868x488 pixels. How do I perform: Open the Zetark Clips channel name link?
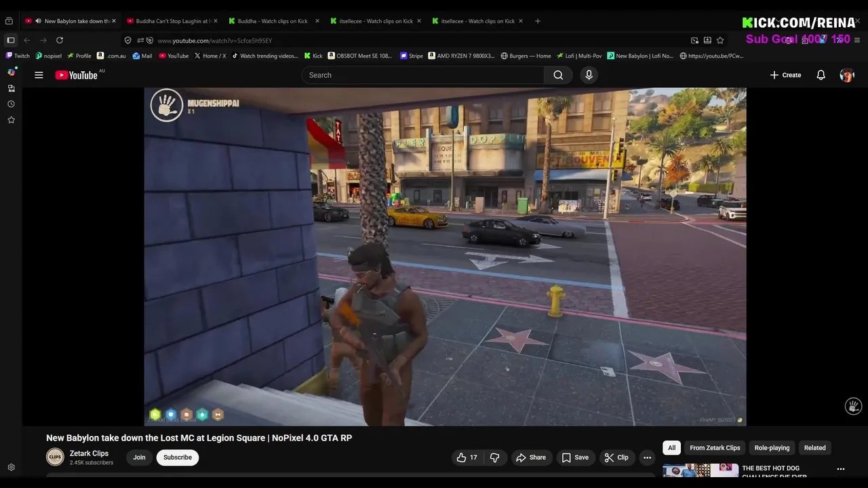coord(89,453)
